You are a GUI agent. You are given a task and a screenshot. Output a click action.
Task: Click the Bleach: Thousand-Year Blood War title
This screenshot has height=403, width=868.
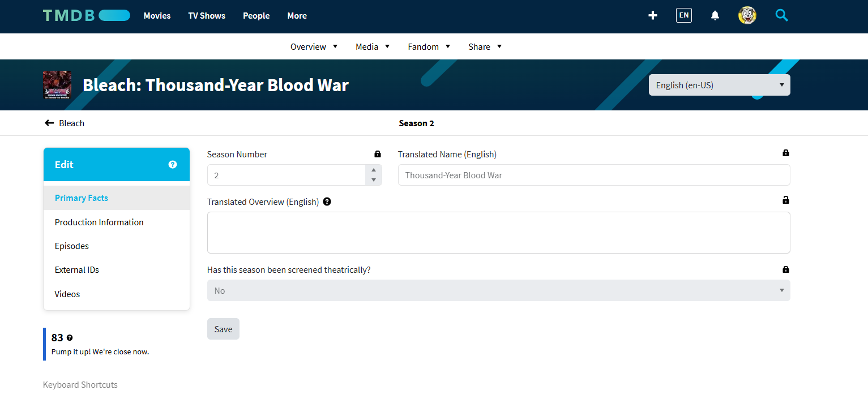(216, 85)
